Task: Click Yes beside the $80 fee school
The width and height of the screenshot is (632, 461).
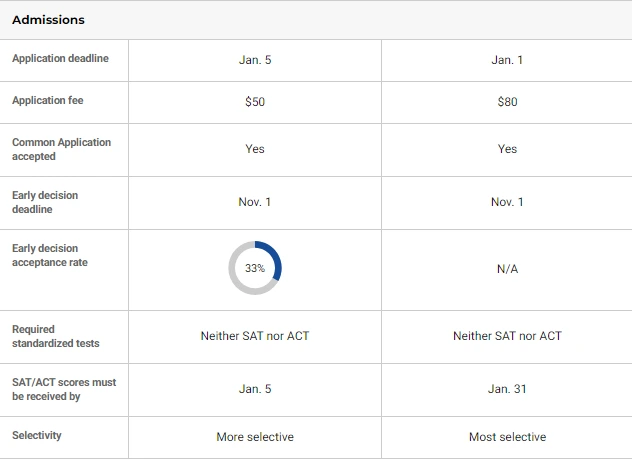Action: pyautogui.click(x=507, y=149)
